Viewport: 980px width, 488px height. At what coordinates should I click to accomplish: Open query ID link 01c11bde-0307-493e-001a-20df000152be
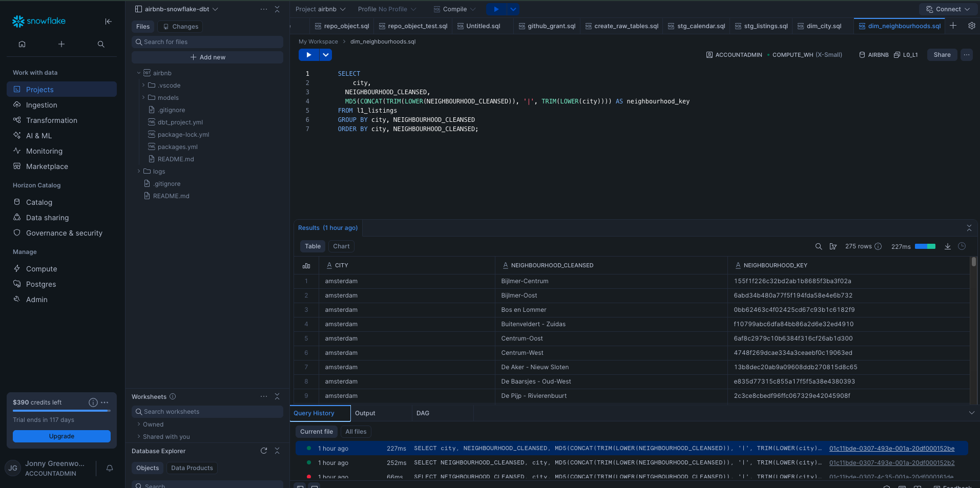891,449
